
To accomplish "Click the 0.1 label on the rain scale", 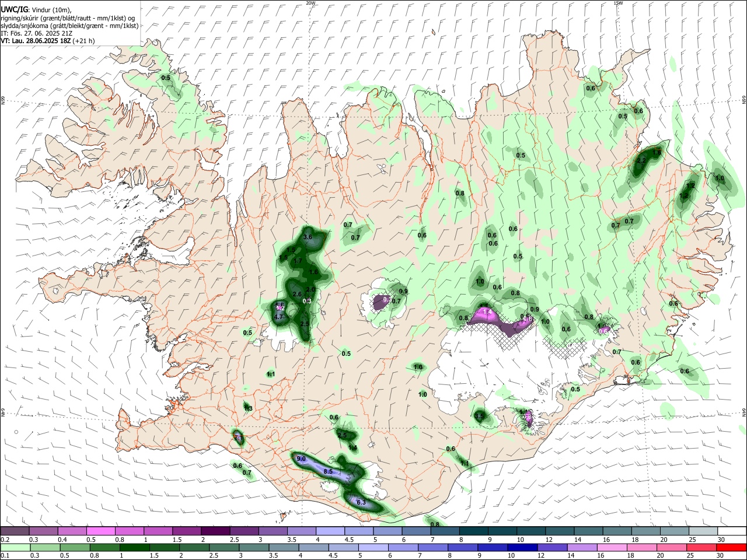I will 5,556.
